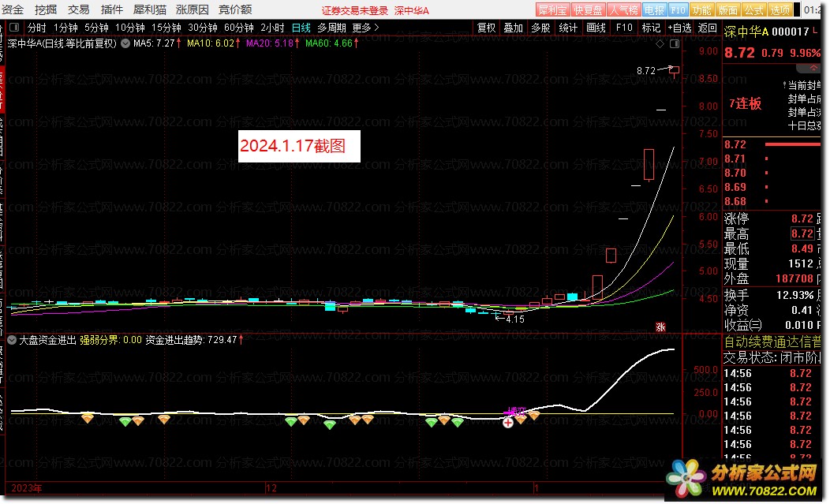Screen dimensions: 830x504
Task: Click the 2023年 label on time axis
Action: (x=27, y=488)
